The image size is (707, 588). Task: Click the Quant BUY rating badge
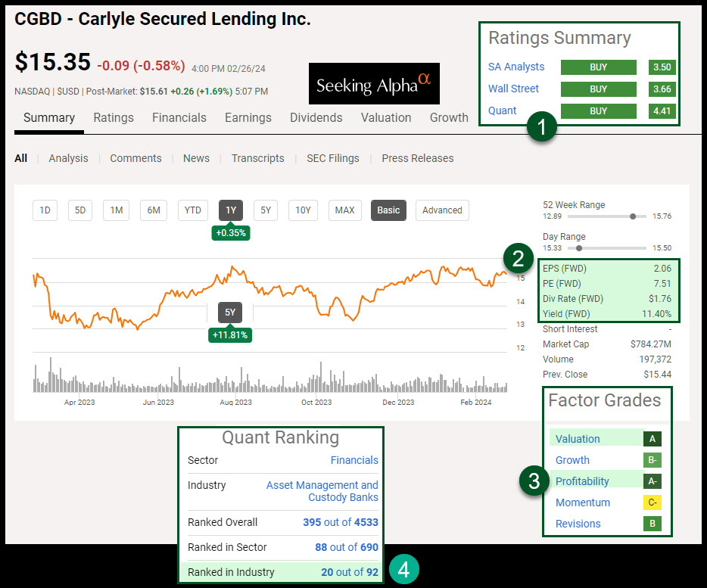coord(598,110)
